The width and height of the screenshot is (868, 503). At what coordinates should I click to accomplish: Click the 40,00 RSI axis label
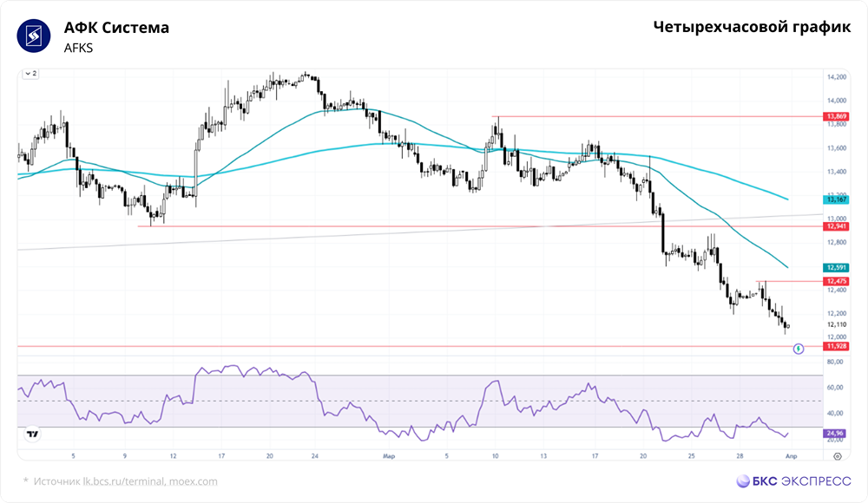835,414
